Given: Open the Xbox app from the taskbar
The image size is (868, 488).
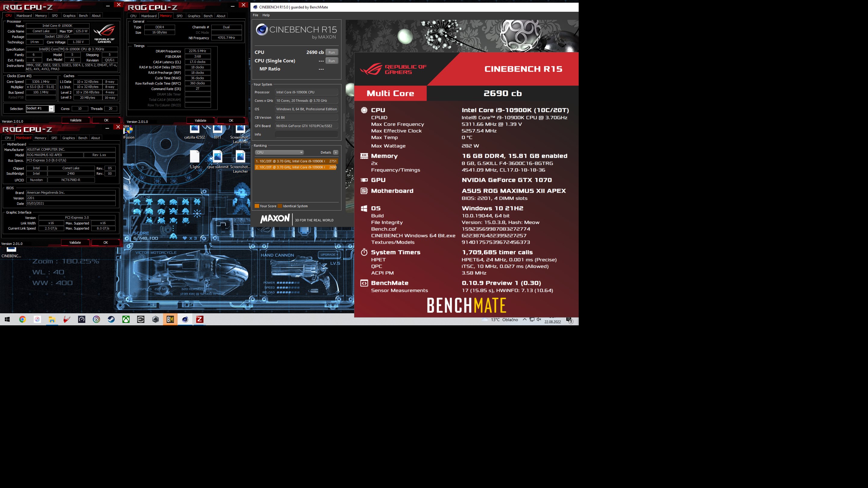Looking at the screenshot, I should point(126,319).
